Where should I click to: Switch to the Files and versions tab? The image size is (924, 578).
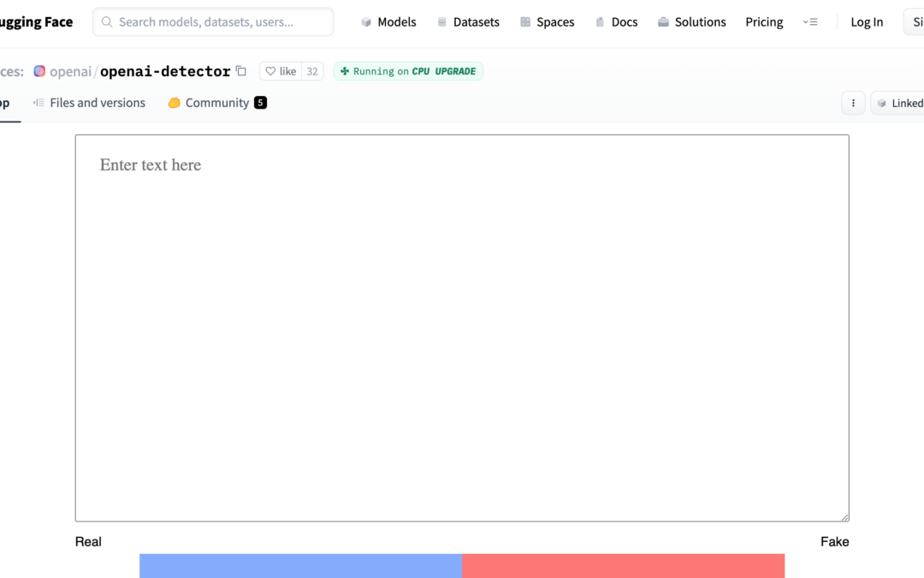coord(89,103)
